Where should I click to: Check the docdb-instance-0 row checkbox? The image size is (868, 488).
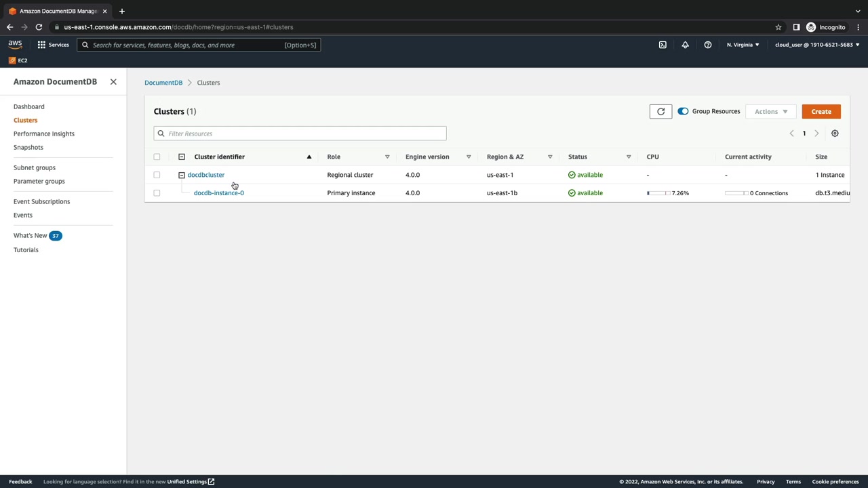coord(157,193)
